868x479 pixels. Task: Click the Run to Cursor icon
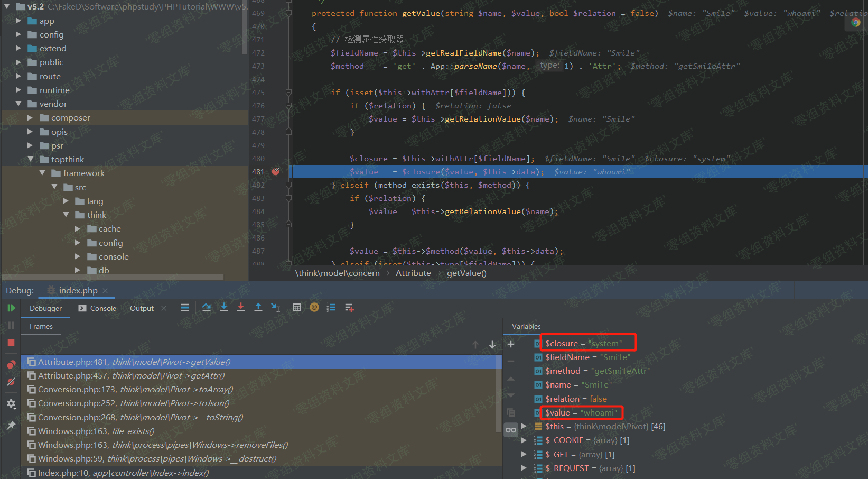[275, 308]
